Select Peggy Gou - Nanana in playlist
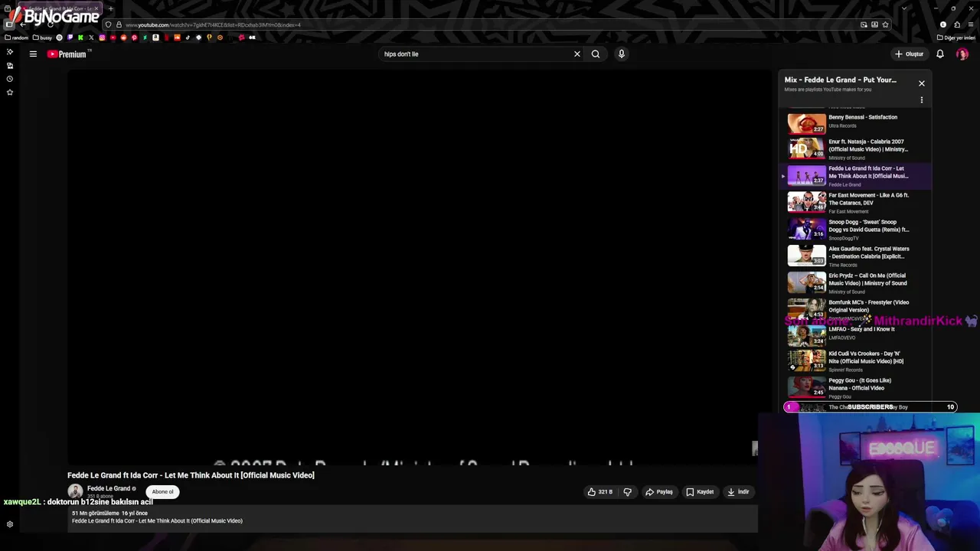Screen dimensions: 980x551 856,387
